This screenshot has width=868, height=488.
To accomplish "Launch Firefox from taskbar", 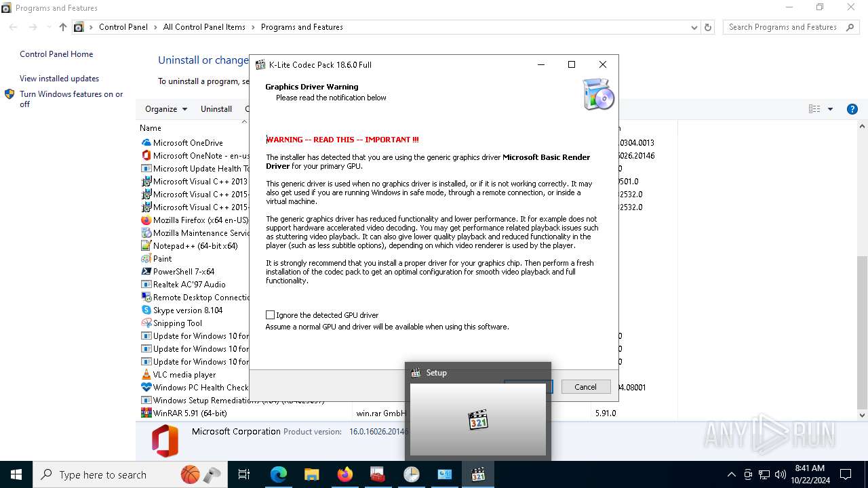I will click(x=345, y=474).
